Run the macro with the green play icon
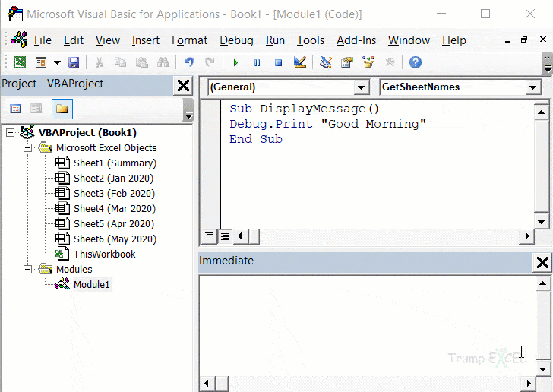553x392 pixels. 235,63
